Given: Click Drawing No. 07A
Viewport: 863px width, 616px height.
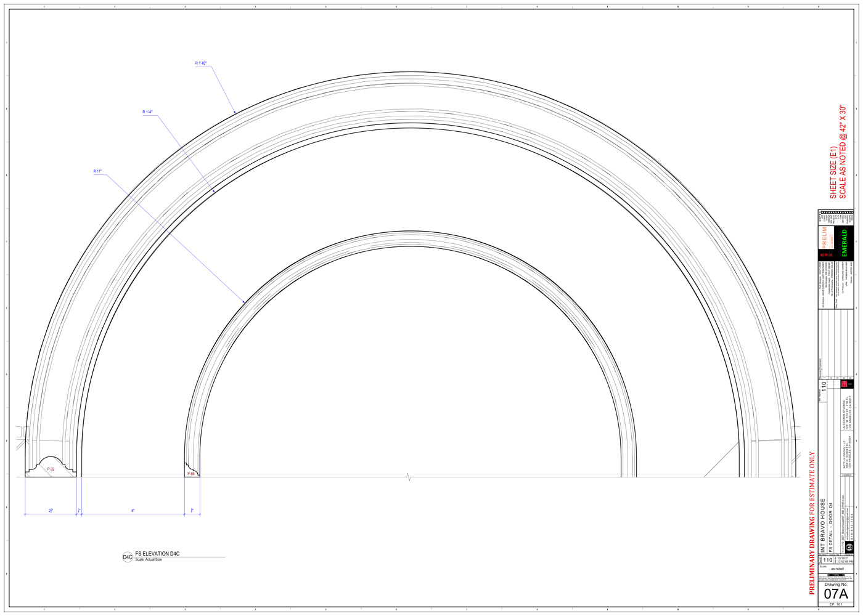Looking at the screenshot, I should (x=836, y=593).
